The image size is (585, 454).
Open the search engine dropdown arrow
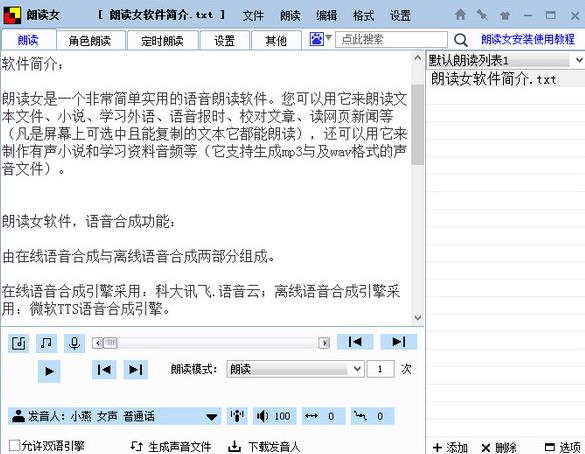[328, 37]
